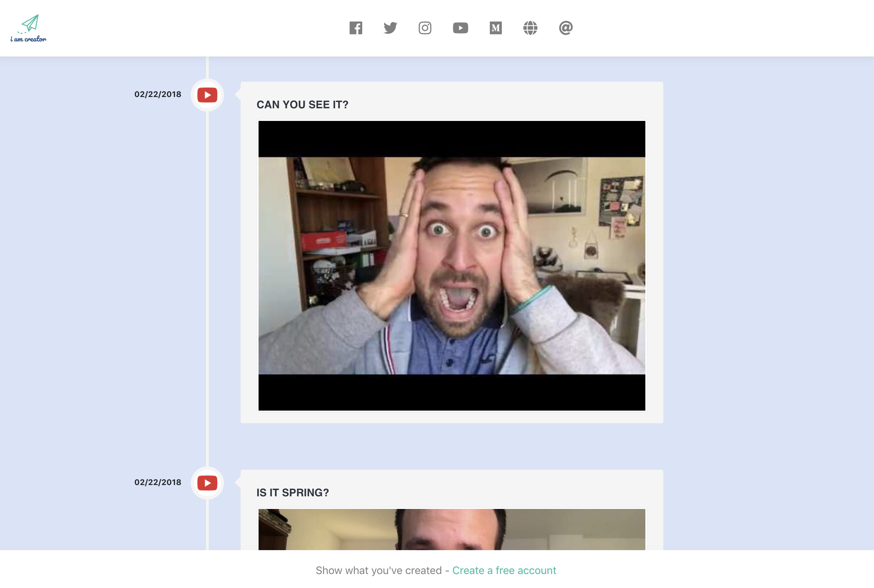Click the Show what you've created text
The image size is (874, 588).
pyautogui.click(x=379, y=570)
